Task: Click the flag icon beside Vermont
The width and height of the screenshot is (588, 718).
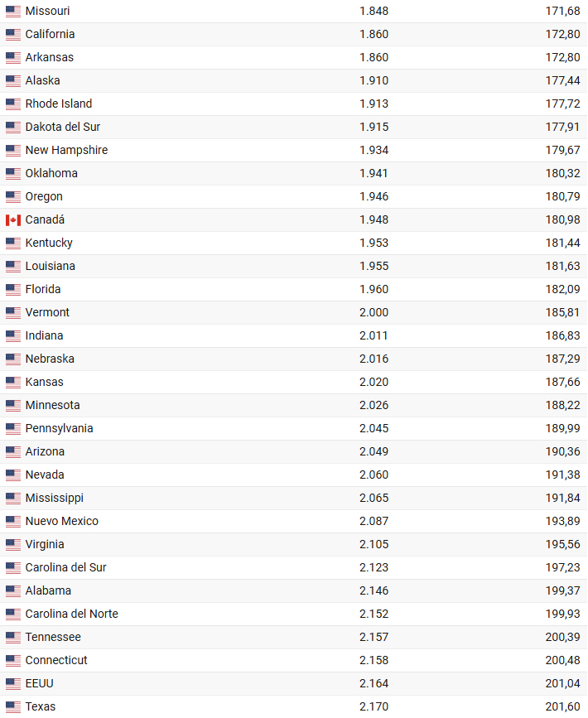Action: (12, 313)
